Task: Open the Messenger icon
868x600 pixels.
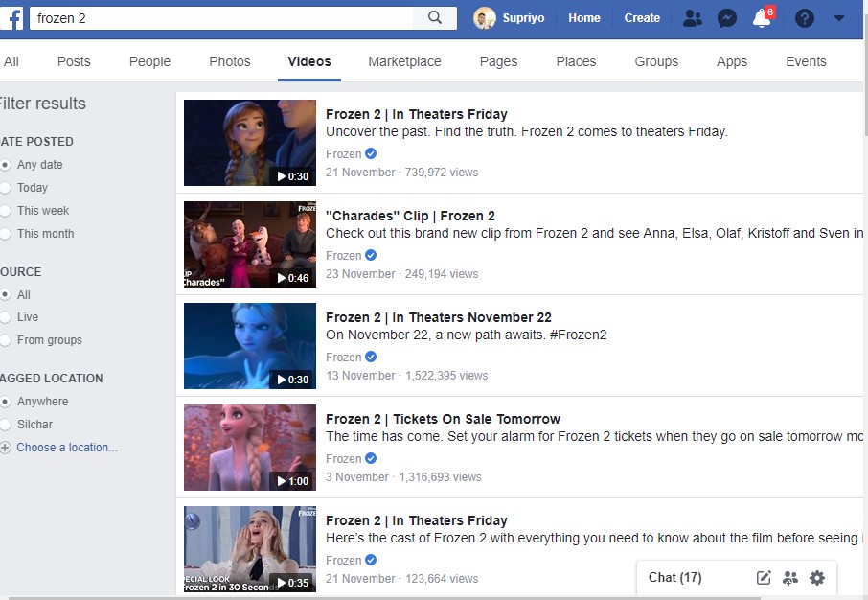Action: [727, 18]
